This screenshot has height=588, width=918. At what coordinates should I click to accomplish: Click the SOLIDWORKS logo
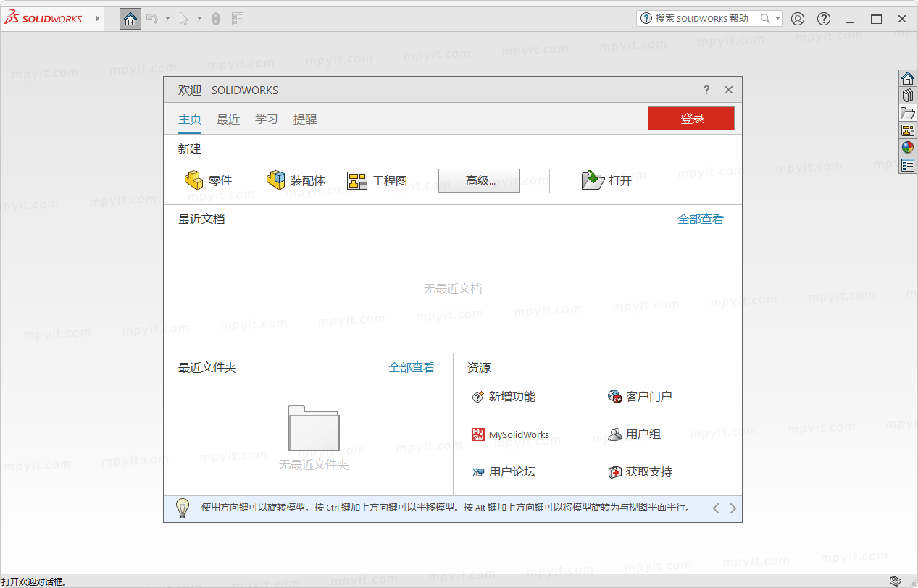43,19
